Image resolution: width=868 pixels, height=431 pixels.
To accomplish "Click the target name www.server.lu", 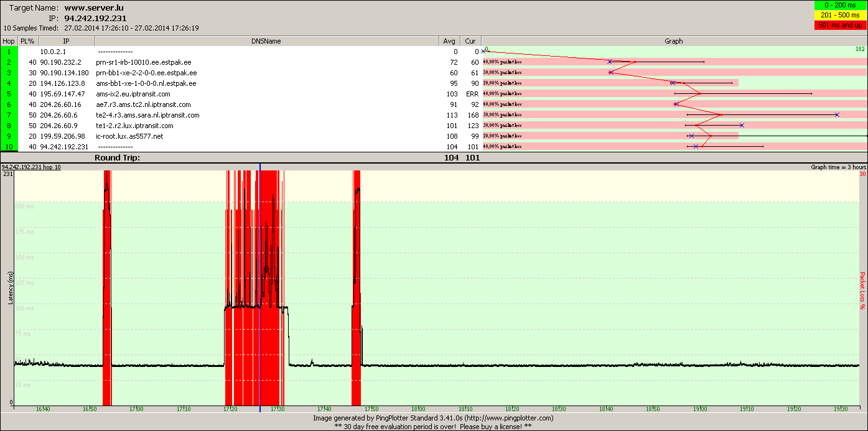I will point(94,8).
